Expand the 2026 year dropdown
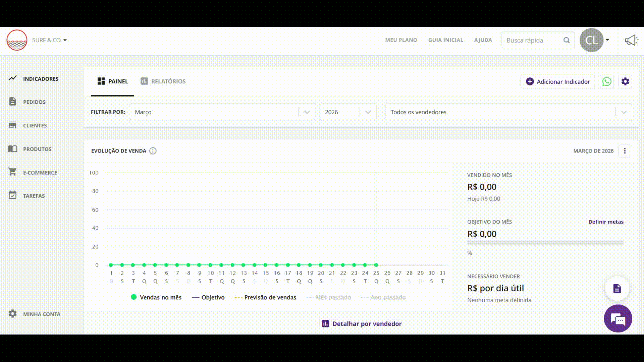The image size is (644, 362). coord(368,112)
